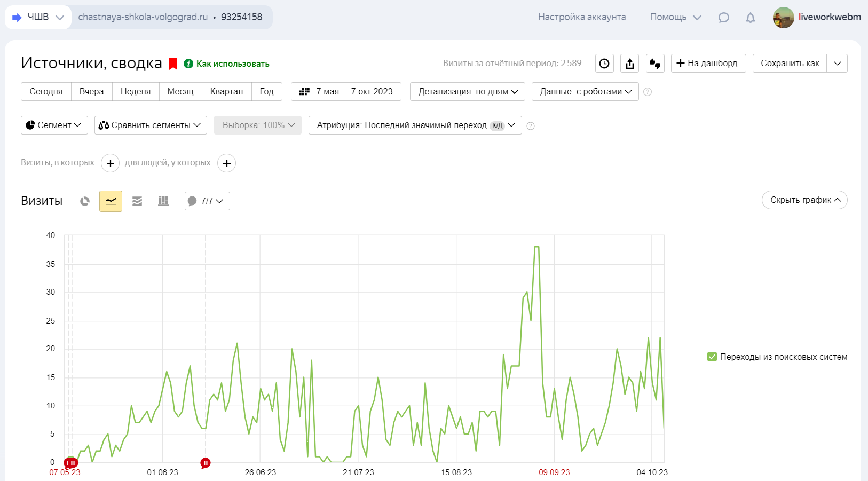Click the Источники, сводка report title
Viewport: 868px width, 481px height.
click(x=91, y=63)
